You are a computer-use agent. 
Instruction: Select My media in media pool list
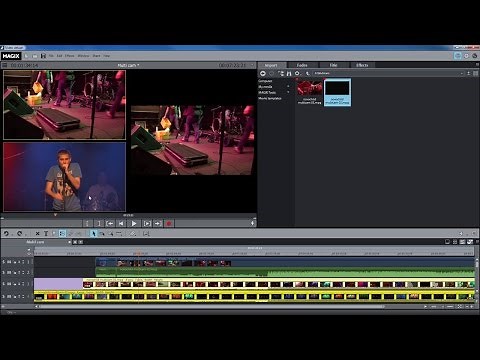(x=266, y=87)
